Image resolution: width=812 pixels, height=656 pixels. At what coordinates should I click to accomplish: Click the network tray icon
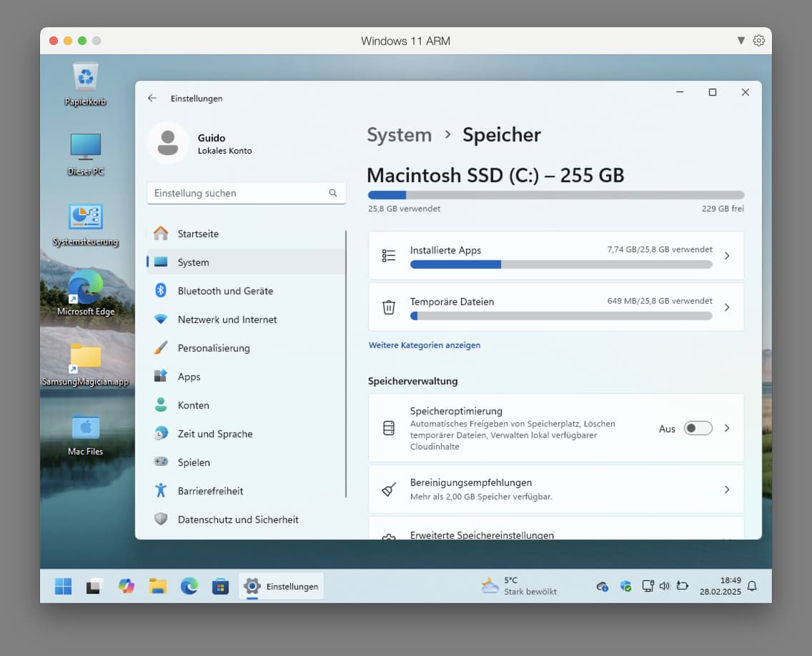(x=648, y=585)
